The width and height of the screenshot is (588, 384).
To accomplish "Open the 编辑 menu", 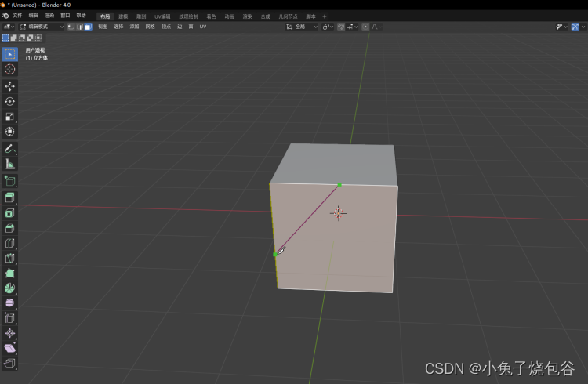I will pos(34,16).
